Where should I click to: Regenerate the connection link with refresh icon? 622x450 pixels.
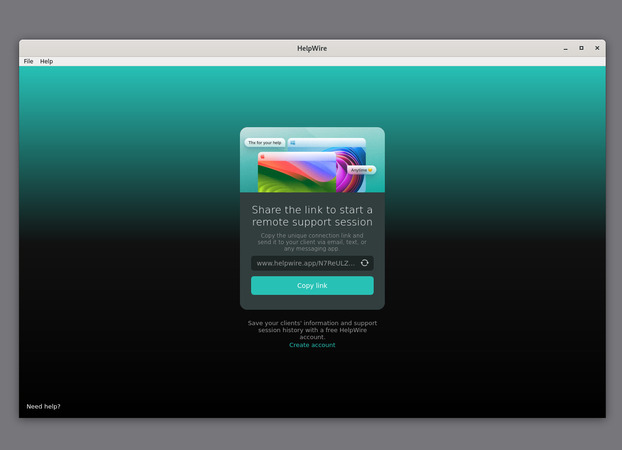click(x=365, y=263)
